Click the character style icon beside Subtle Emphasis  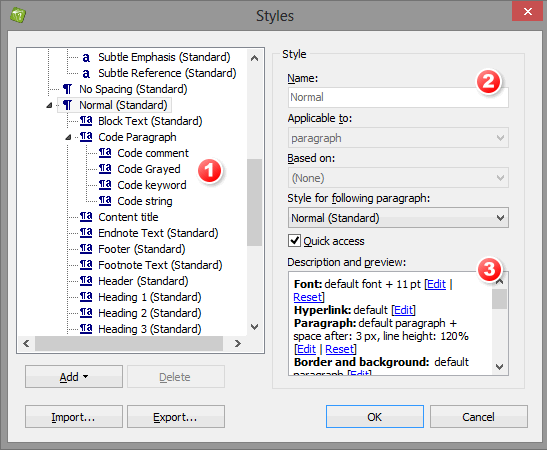(x=86, y=58)
